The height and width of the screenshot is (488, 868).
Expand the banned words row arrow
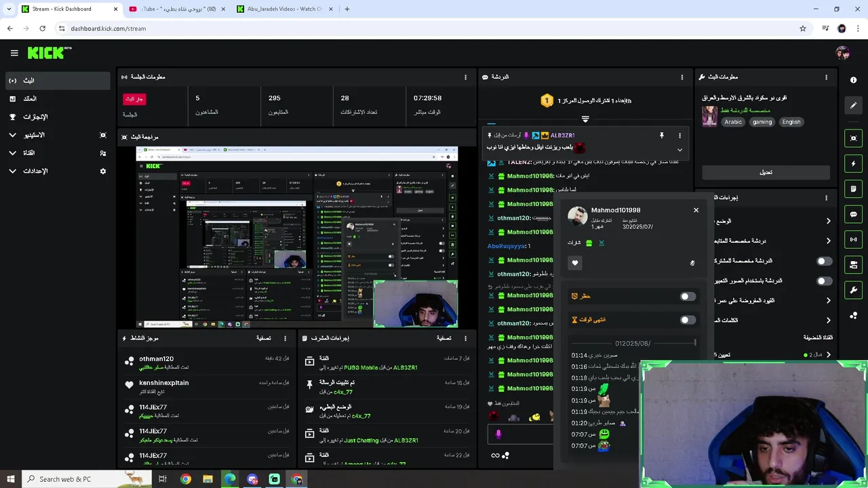tap(828, 320)
